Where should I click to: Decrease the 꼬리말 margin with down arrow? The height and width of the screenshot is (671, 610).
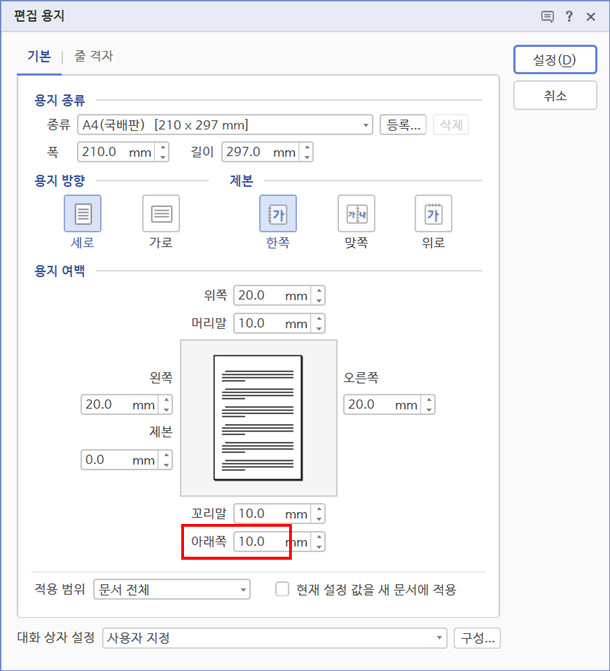coord(319,518)
